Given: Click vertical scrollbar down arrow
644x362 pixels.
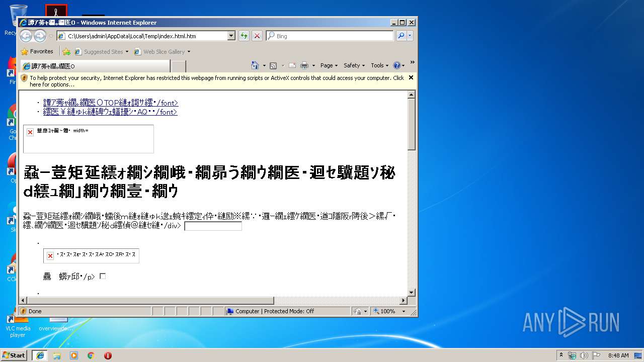Looking at the screenshot, I should pos(412,293).
